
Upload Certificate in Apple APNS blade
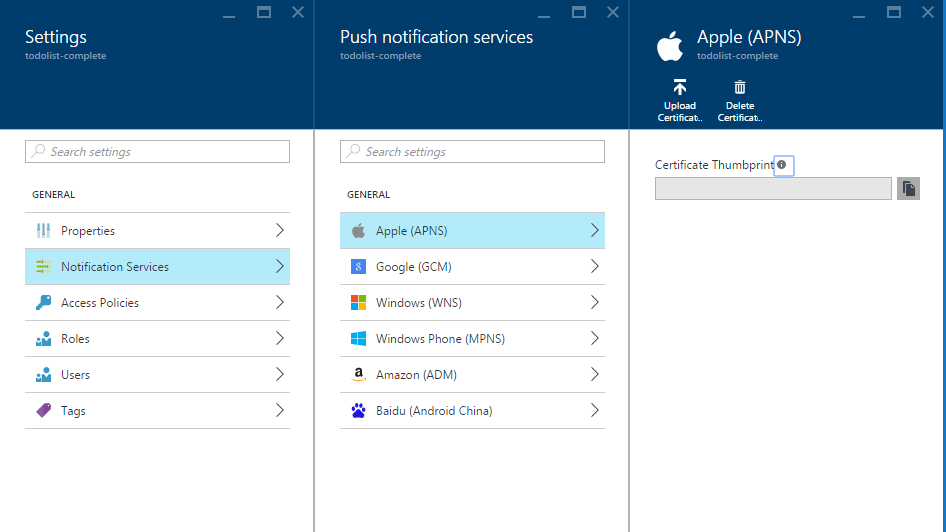tap(680, 100)
